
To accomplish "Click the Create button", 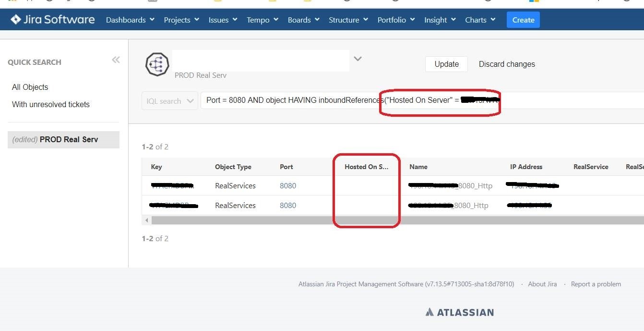I will [x=523, y=20].
